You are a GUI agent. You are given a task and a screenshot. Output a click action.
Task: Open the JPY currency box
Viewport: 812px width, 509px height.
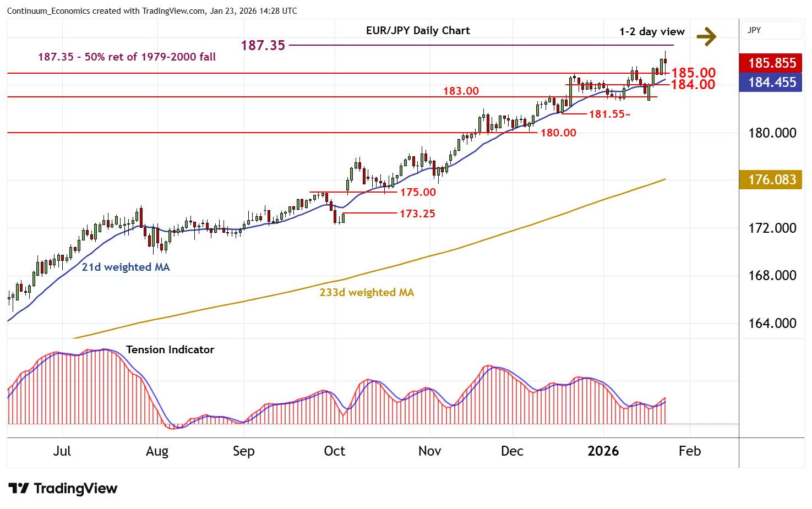click(x=771, y=30)
